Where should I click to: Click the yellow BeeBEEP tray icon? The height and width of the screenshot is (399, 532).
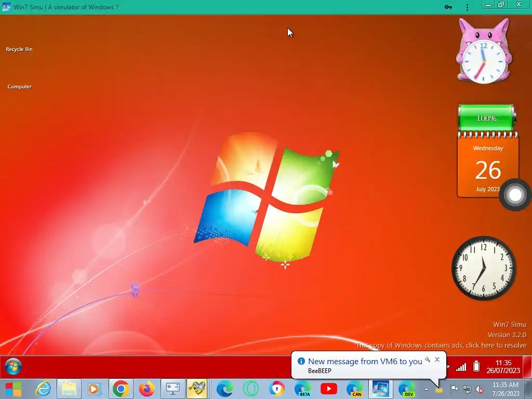pos(439,390)
